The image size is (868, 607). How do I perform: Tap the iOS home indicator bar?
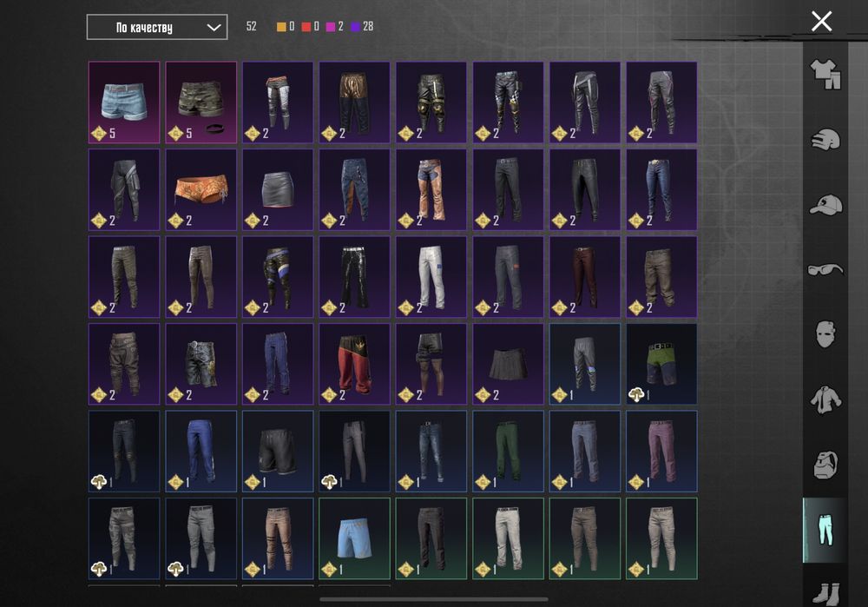tap(434, 598)
